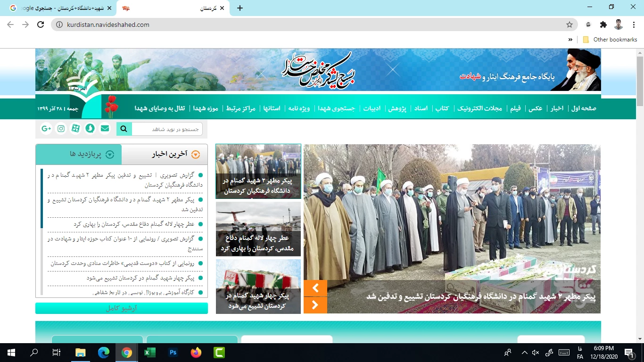Open the اخبار menu item
The width and height of the screenshot is (644, 362).
click(x=557, y=108)
